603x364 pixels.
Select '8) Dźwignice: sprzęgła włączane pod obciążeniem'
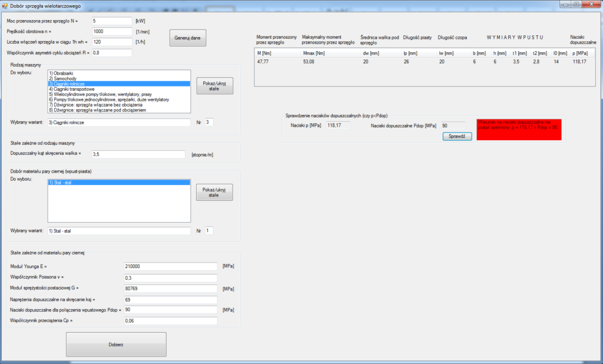(x=119, y=110)
